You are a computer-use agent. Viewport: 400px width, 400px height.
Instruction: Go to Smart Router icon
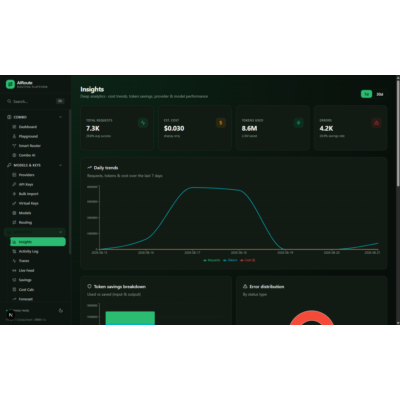coord(14,146)
